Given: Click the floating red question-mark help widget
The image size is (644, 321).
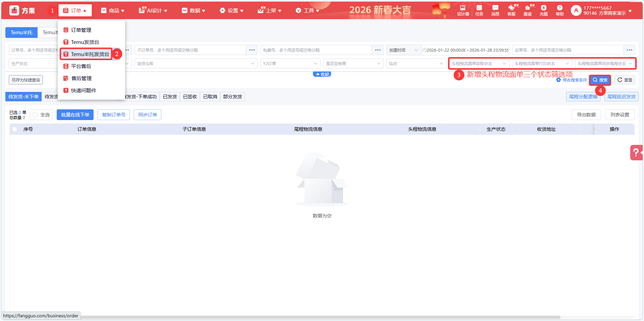Looking at the screenshot, I should (x=636, y=153).
